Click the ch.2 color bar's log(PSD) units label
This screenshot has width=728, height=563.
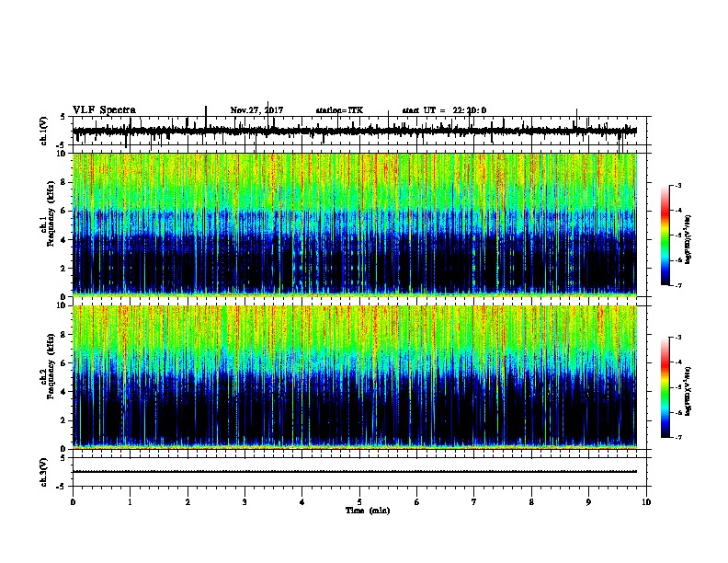point(688,391)
